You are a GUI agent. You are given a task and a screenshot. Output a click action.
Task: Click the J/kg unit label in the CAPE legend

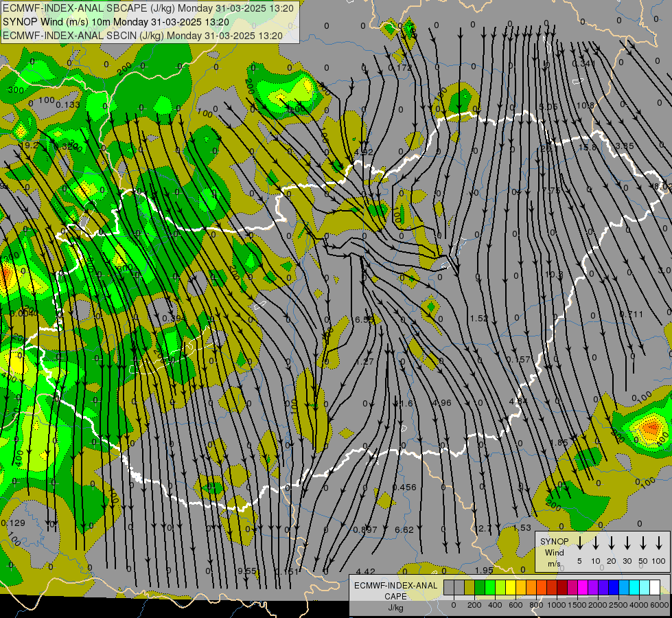(395, 608)
